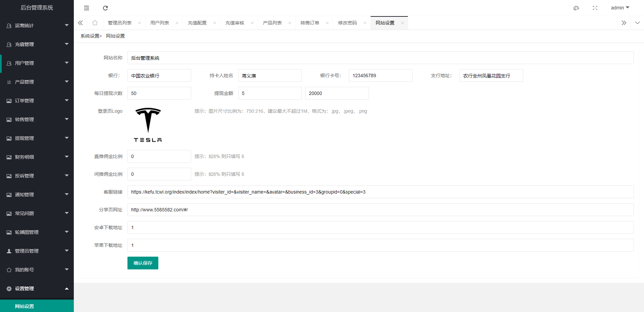Close the 充值配置 tab
The image size is (644, 312).
coord(215,23)
